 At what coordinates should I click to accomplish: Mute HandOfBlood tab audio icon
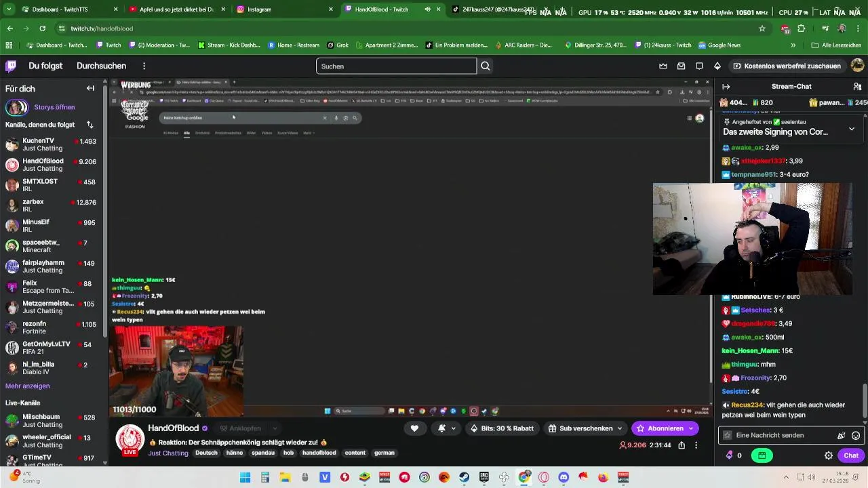pyautogui.click(x=427, y=9)
